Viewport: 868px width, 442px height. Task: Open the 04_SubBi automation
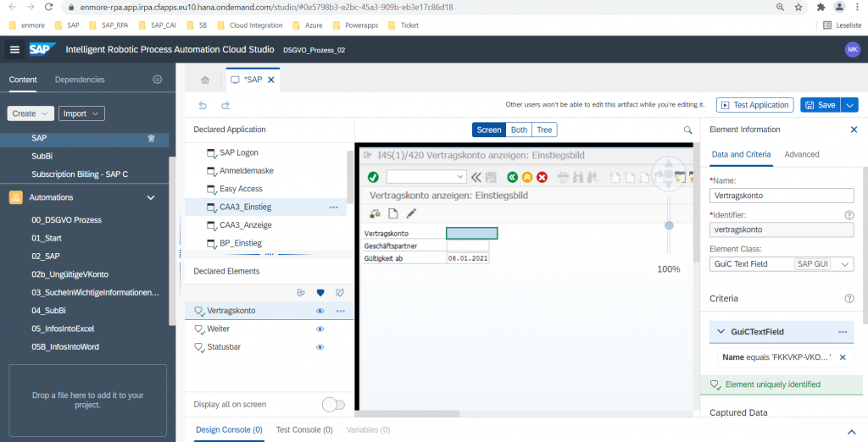click(x=48, y=311)
